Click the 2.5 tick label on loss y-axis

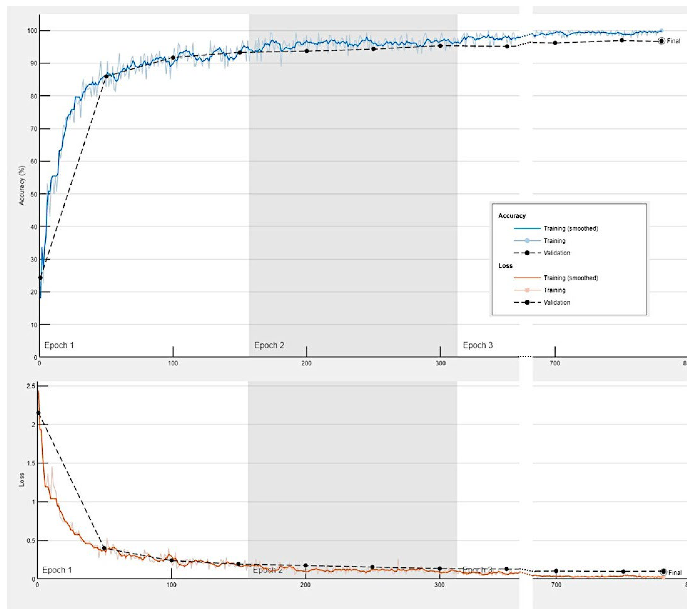click(30, 386)
